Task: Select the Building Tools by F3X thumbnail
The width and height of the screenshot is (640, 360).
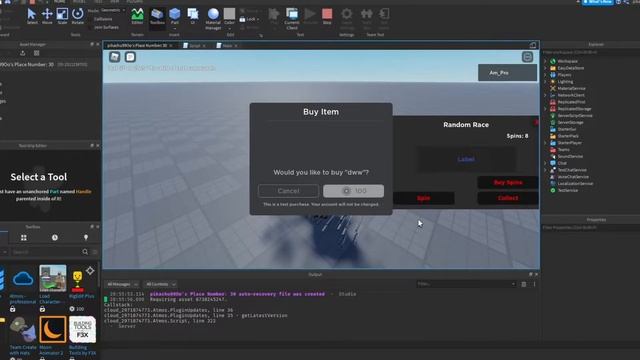Action: 82,329
